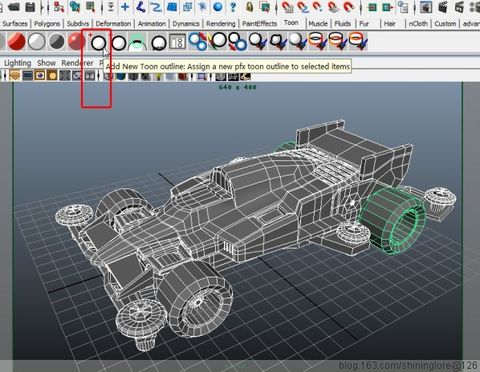480x372 pixels.
Task: Open the Custom shelf tab
Action: (445, 24)
